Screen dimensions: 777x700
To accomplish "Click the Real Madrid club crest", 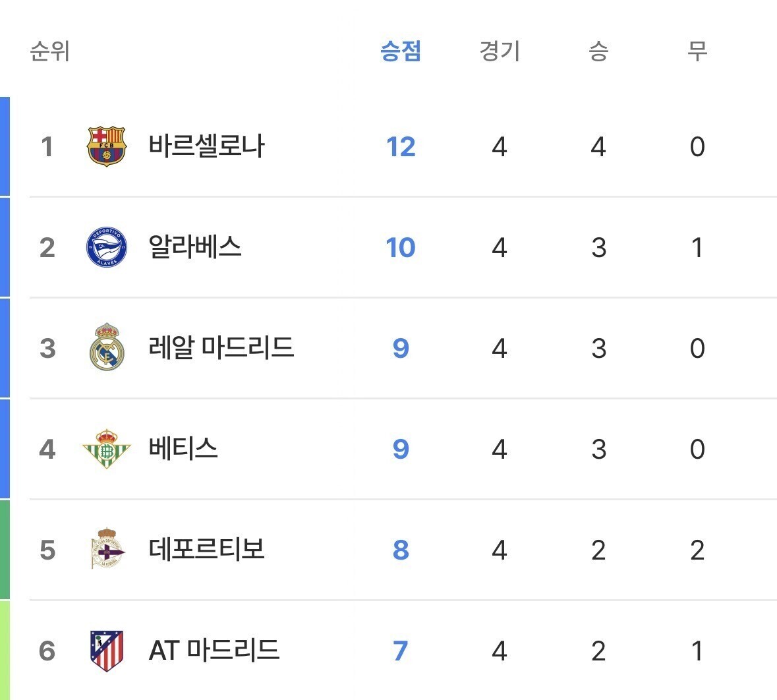I will (x=107, y=347).
